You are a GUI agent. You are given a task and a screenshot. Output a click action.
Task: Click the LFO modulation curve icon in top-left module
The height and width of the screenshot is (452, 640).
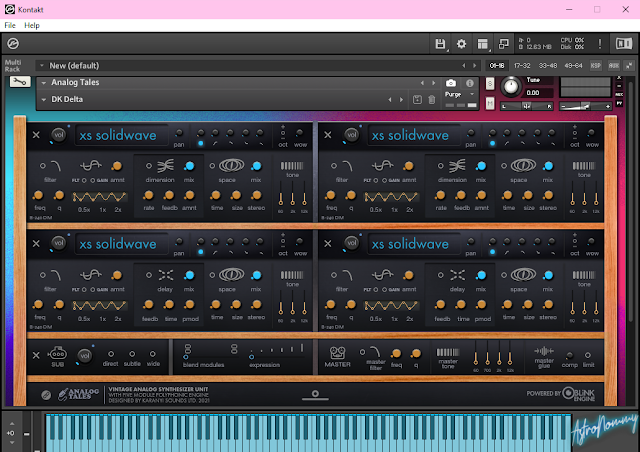coord(91,166)
